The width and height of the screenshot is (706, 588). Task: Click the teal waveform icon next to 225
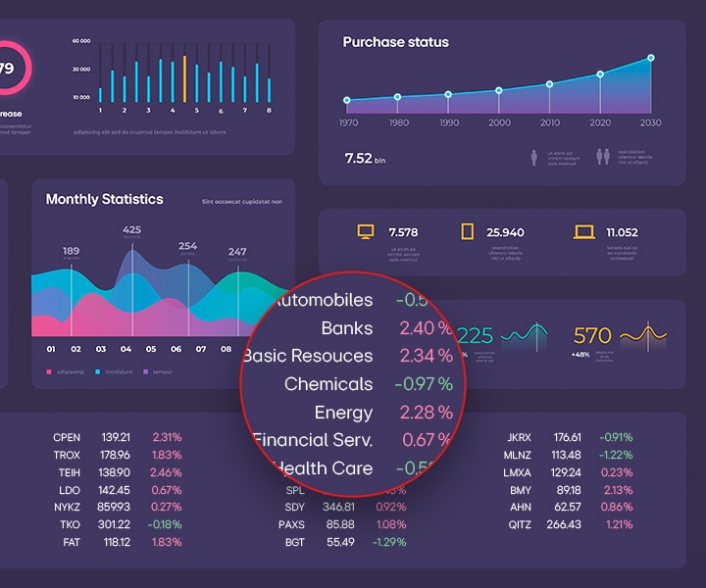(524, 335)
